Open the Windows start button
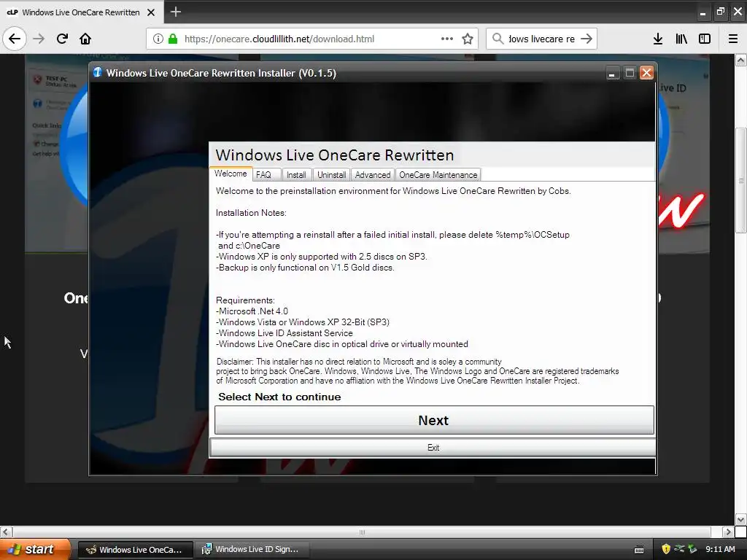The image size is (747, 560). point(35,549)
